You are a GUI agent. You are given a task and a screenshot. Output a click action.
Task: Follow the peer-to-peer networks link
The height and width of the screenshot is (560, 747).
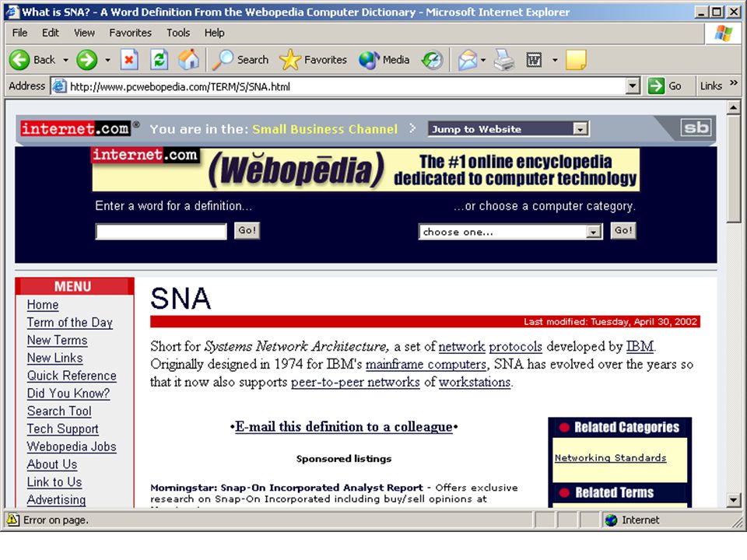[x=356, y=382]
